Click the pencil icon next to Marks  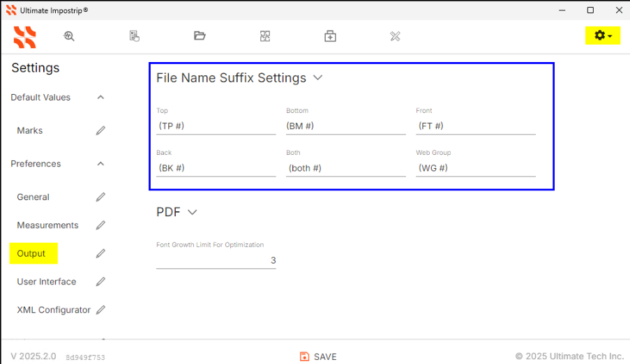[x=101, y=130]
